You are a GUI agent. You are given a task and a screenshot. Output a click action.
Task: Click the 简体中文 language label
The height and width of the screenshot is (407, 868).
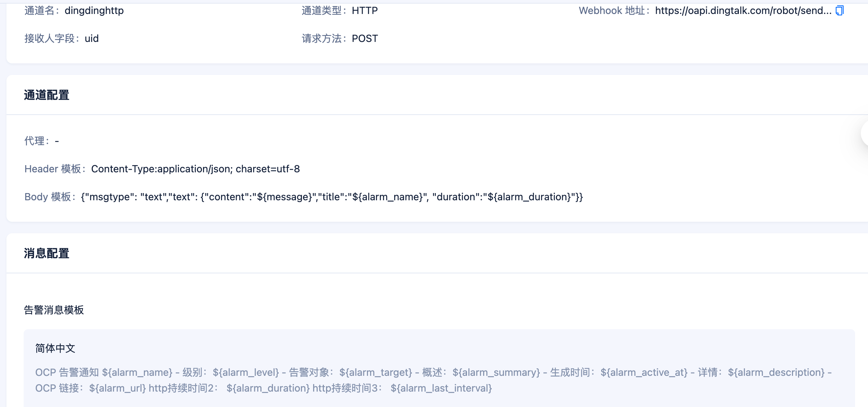coord(55,348)
